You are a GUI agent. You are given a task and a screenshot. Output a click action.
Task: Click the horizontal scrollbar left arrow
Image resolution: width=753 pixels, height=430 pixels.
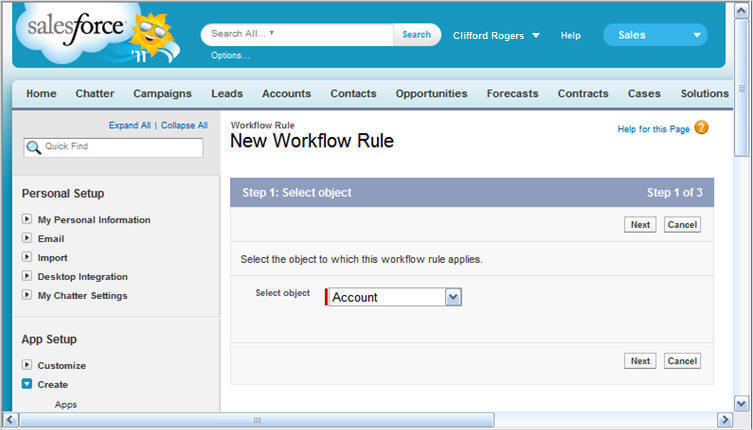point(11,419)
